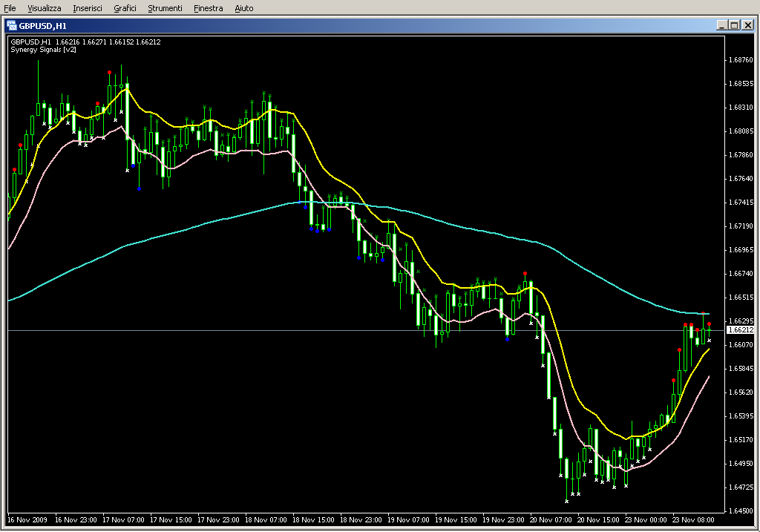This screenshot has height=532, width=760.
Task: Click the 23 Nov 08:00 time axis label
Action: (x=693, y=520)
